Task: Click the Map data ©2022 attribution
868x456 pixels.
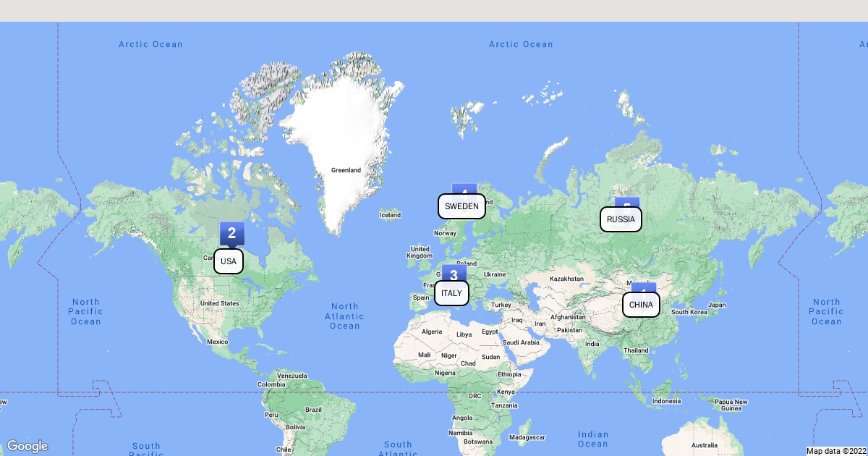Action: [836, 451]
